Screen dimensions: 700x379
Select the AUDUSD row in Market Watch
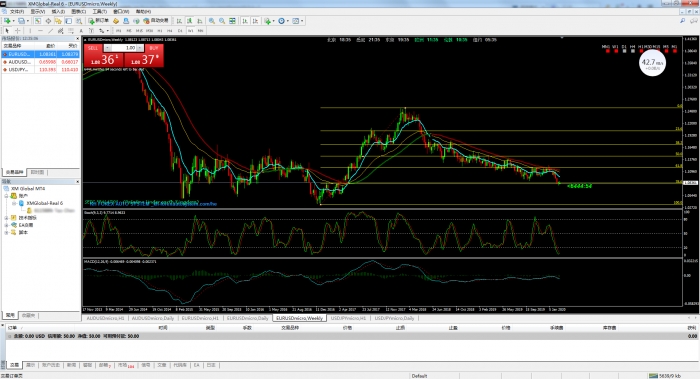41,62
